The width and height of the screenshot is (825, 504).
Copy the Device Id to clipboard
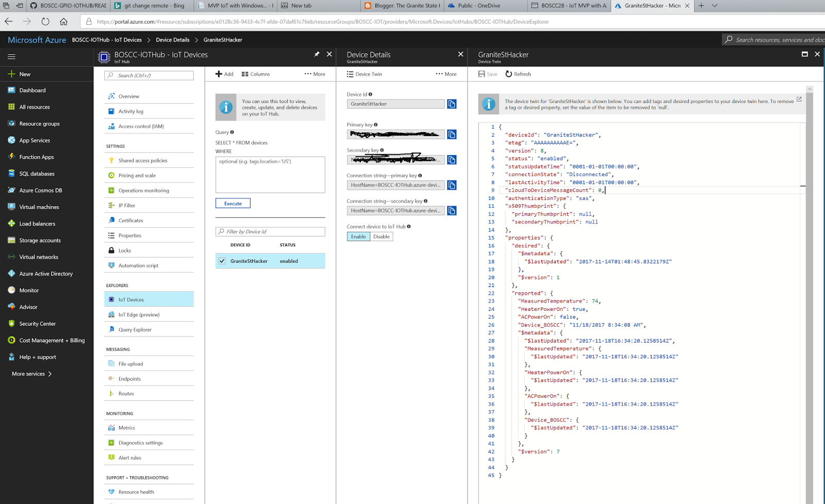(452, 104)
